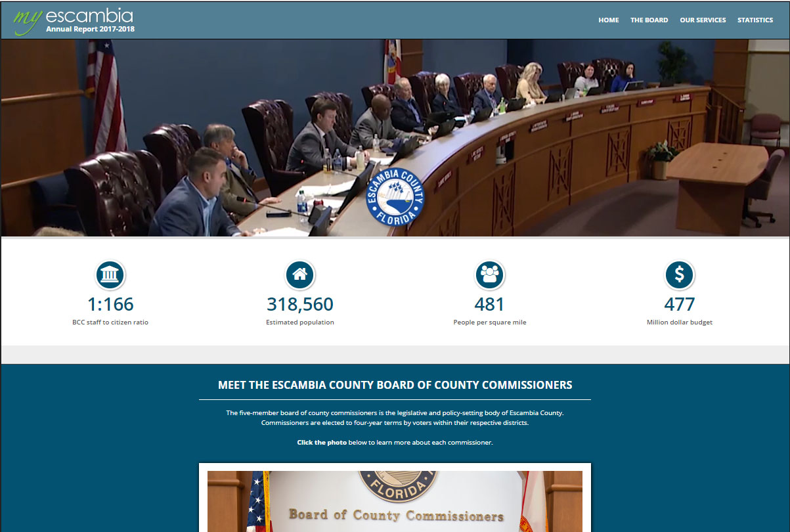Click the MEET THE ESCAMBIA COUNTY heading
The image size is (790, 532).
395,385
